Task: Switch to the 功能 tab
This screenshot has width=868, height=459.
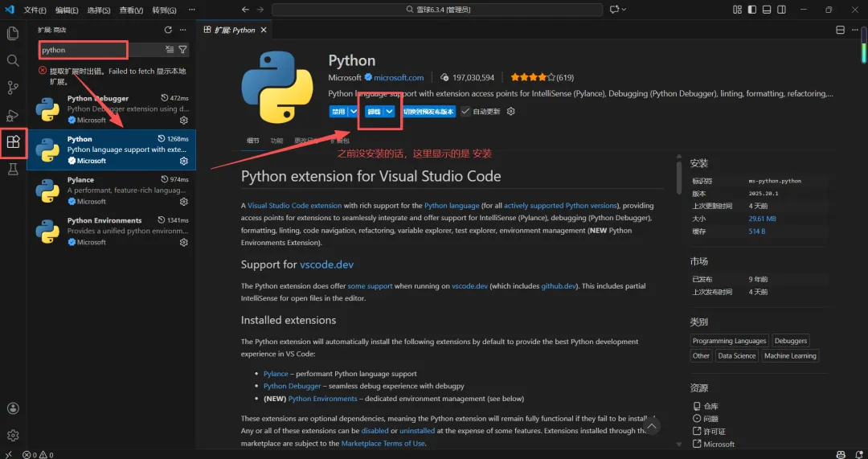Action: tap(276, 141)
